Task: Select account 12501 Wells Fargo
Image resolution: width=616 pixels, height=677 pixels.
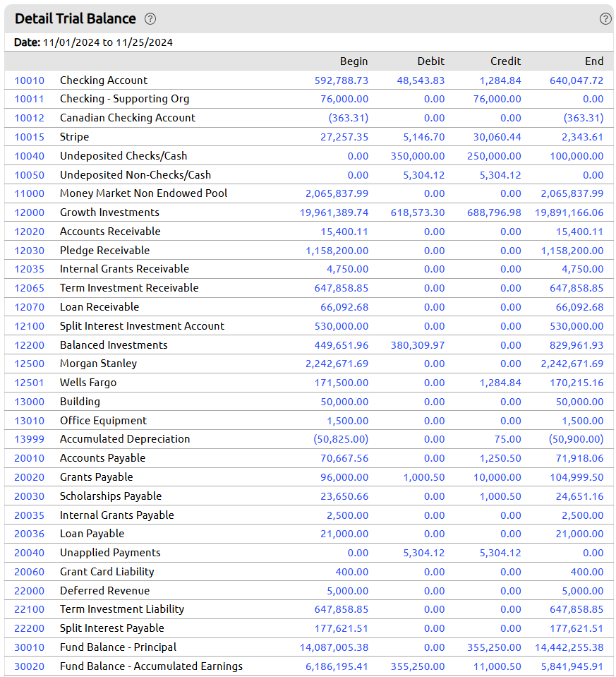Action: click(x=30, y=383)
